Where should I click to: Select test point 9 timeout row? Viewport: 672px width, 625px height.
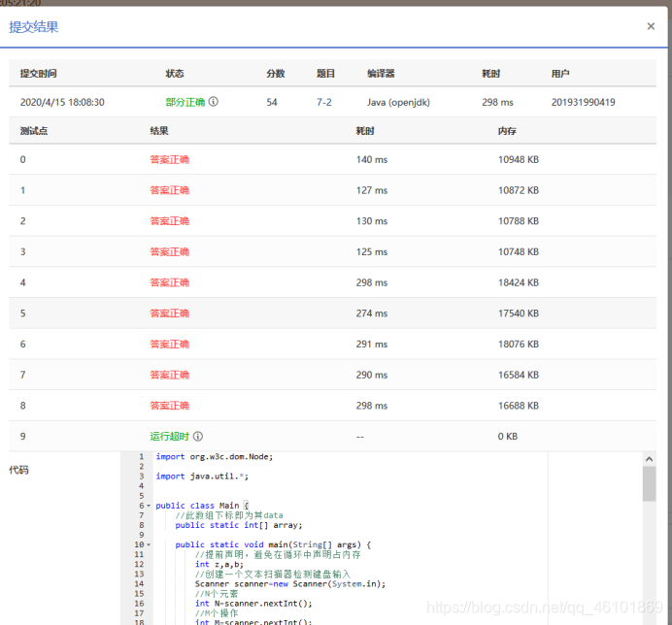(x=332, y=436)
